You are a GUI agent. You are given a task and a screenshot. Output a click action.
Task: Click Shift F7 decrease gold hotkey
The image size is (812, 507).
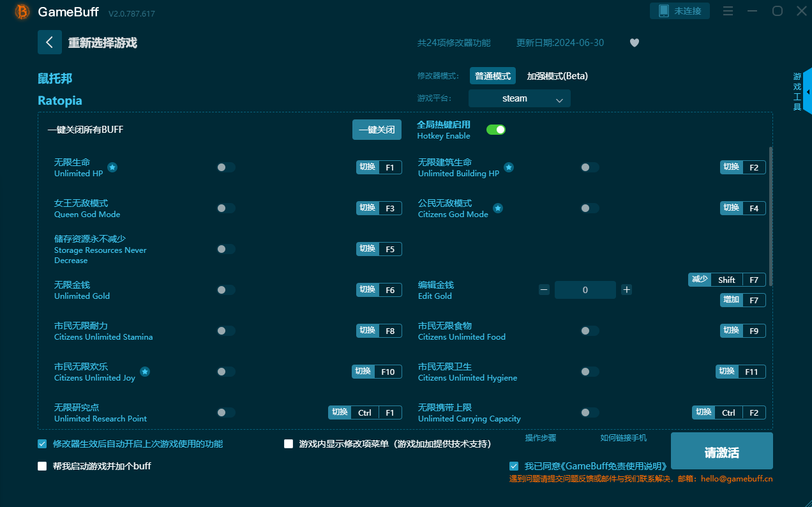pyautogui.click(x=727, y=280)
